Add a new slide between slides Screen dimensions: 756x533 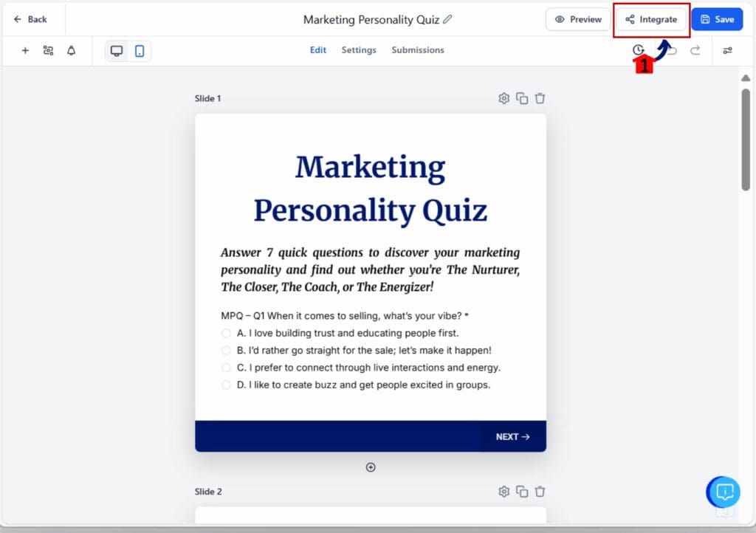click(x=371, y=467)
